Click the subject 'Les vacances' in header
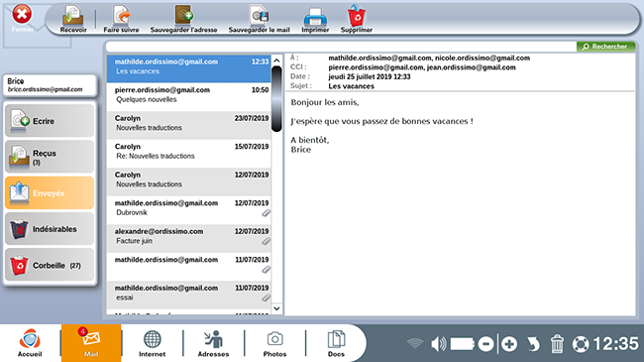Viewport: 644px width, 362px height. 351,86
